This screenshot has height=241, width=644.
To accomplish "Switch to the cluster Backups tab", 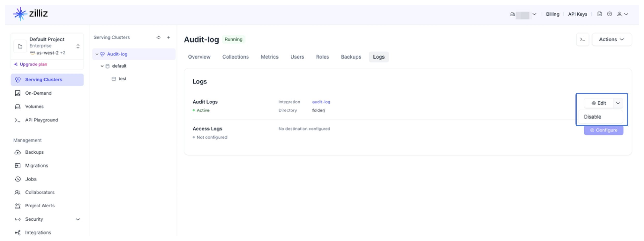I will click(x=351, y=57).
